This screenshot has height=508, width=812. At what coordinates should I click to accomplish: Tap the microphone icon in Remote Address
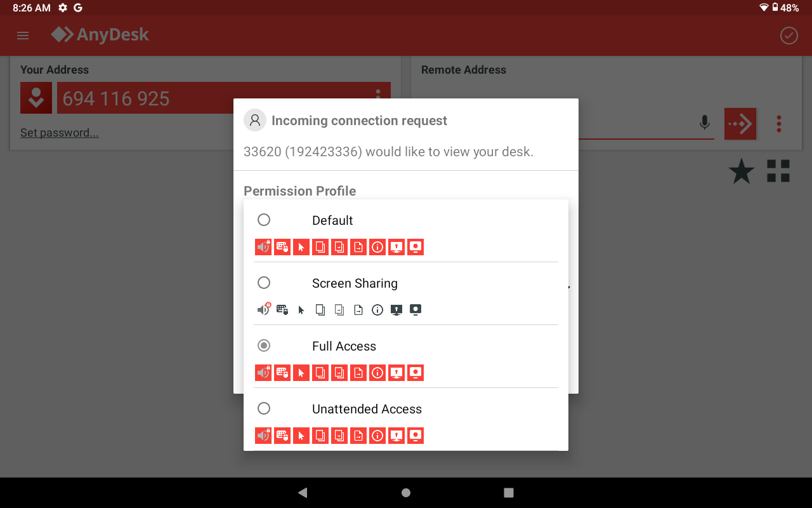click(704, 123)
